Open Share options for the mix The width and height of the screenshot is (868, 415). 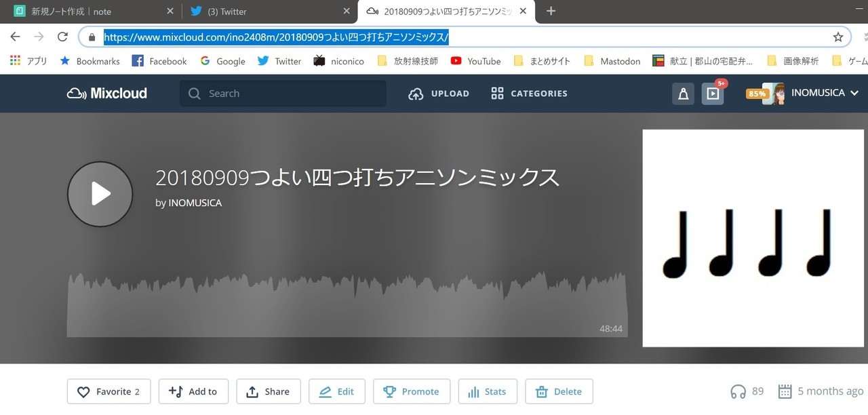(269, 391)
